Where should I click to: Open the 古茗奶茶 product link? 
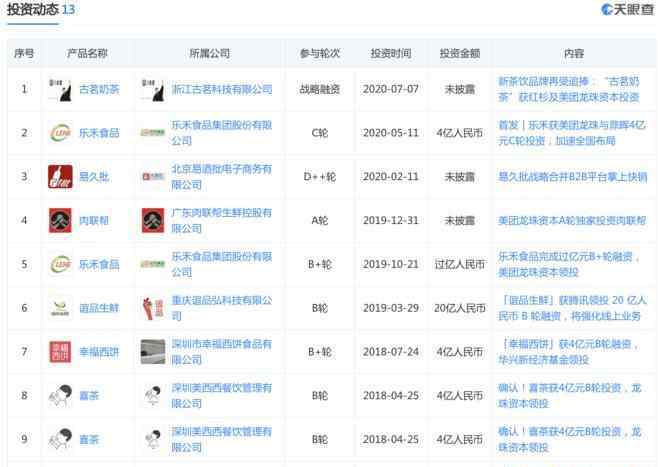coord(99,89)
